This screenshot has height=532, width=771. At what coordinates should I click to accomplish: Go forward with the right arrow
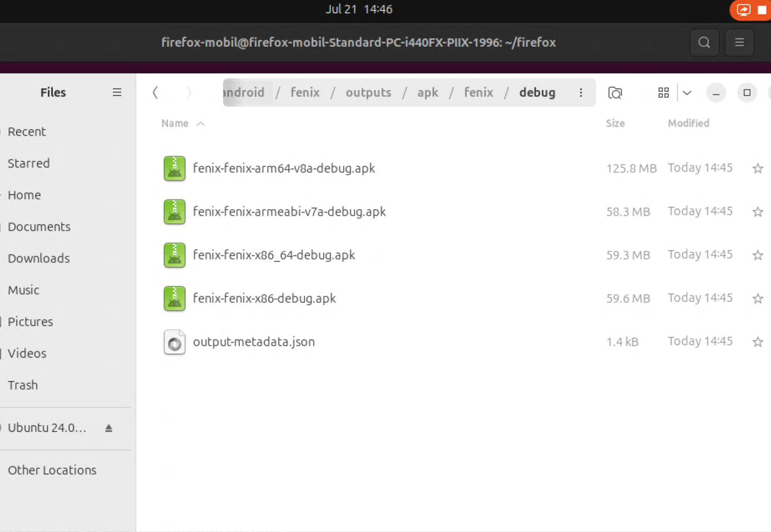(189, 92)
